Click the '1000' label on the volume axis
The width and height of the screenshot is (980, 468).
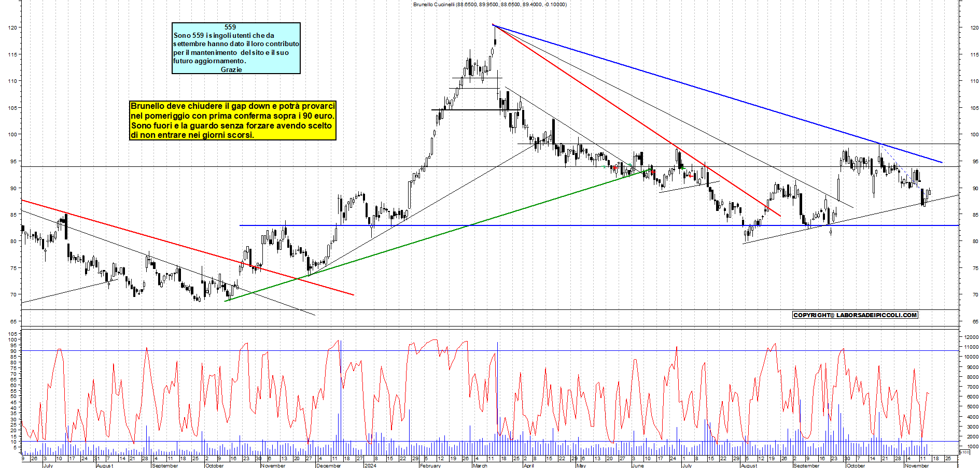(972, 446)
